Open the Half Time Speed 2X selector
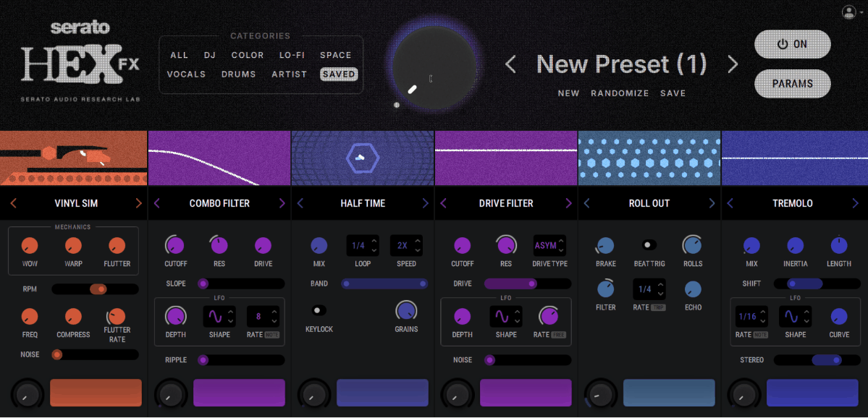The image size is (868, 418). 406,245
